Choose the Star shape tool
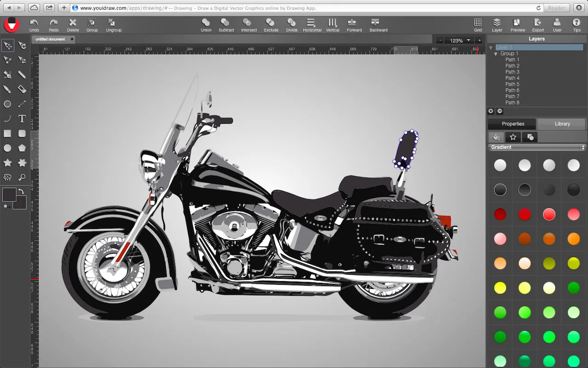Viewport: 588px width, 368px height. [7, 163]
